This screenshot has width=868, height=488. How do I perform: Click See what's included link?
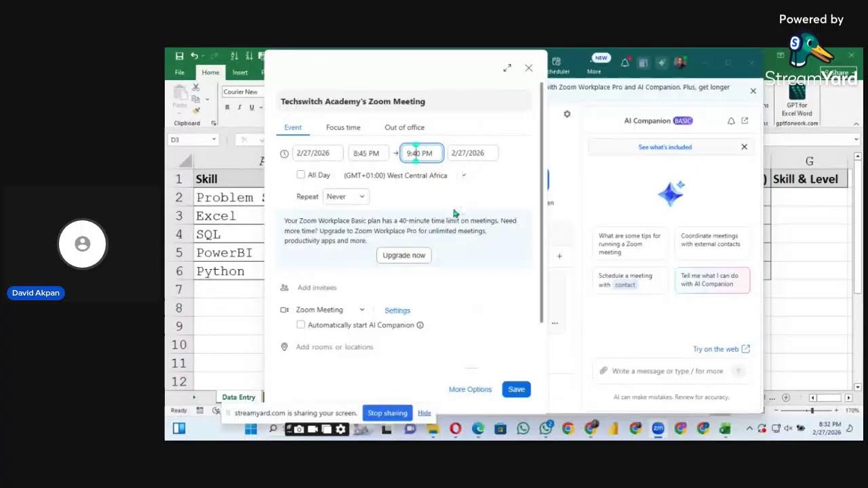coord(665,147)
